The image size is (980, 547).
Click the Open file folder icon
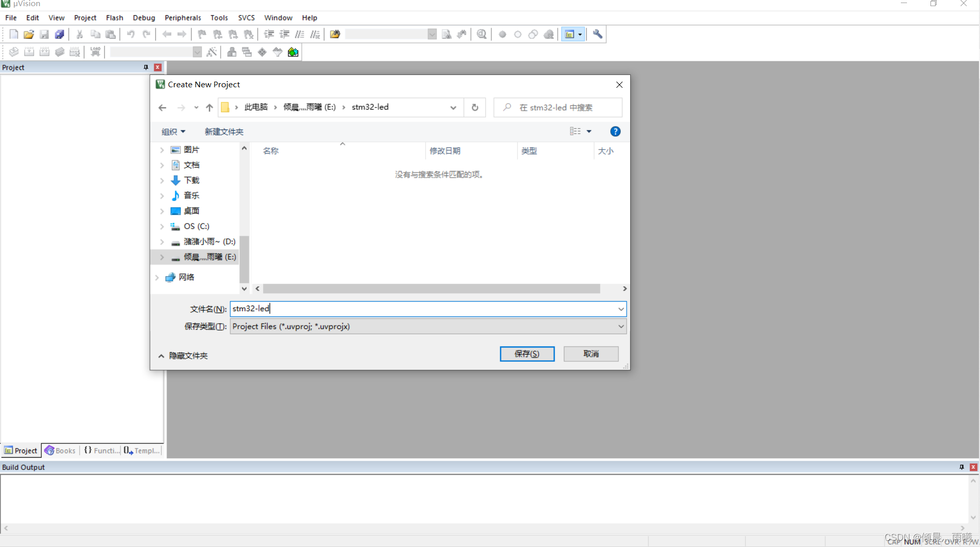coord(29,34)
